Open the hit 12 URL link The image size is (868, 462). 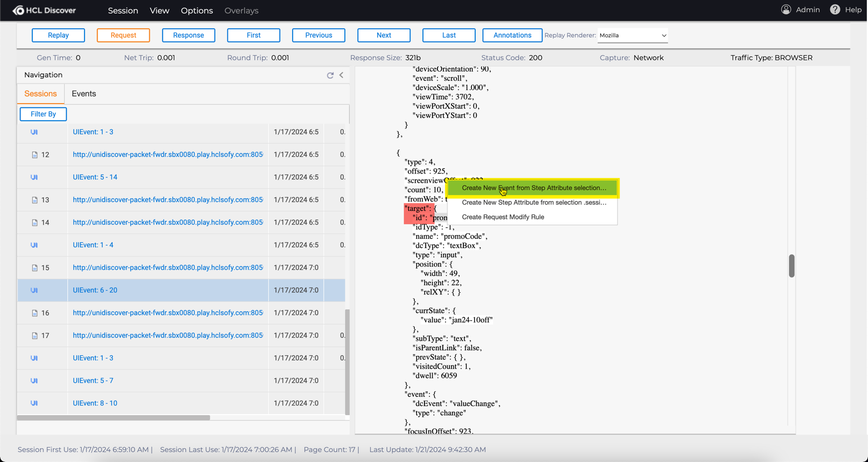pyautogui.click(x=168, y=155)
